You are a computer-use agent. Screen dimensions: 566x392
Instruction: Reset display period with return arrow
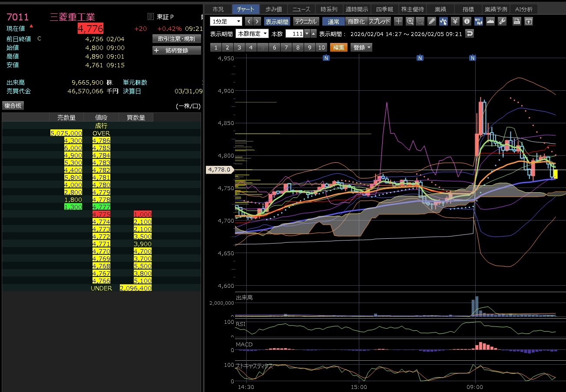click(469, 33)
